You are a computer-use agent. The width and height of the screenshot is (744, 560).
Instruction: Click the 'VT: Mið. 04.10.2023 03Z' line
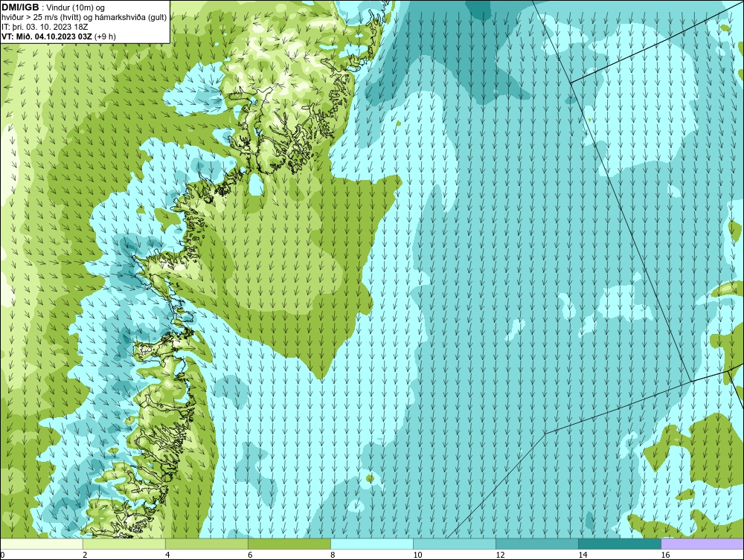coord(58,36)
